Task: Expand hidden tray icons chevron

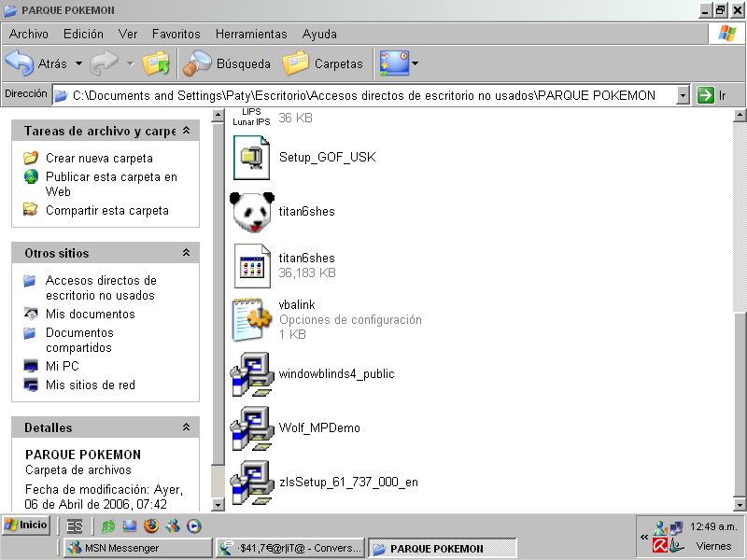Action: click(x=644, y=538)
